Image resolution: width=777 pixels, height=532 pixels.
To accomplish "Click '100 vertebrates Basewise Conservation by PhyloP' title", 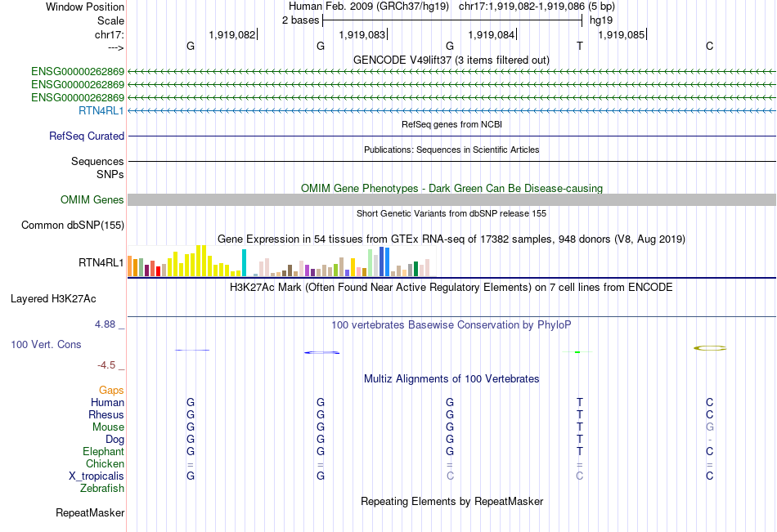I will (x=451, y=325).
